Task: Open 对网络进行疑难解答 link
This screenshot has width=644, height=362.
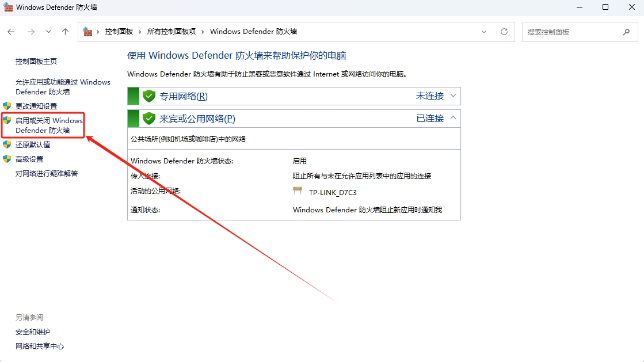Action: click(x=47, y=173)
